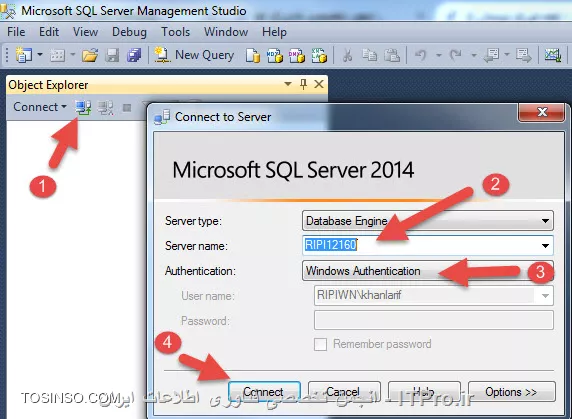
Task: Expand the Server name dropdown arrow
Action: click(x=545, y=245)
